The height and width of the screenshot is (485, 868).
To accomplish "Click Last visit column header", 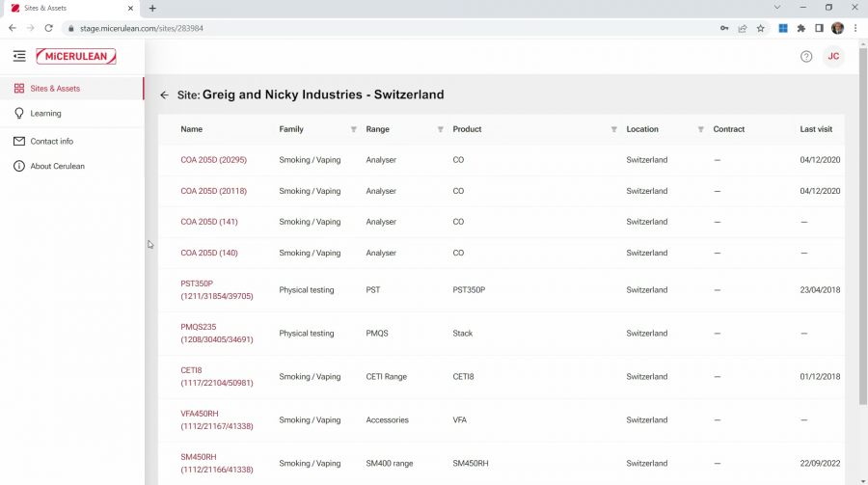I will tap(816, 129).
